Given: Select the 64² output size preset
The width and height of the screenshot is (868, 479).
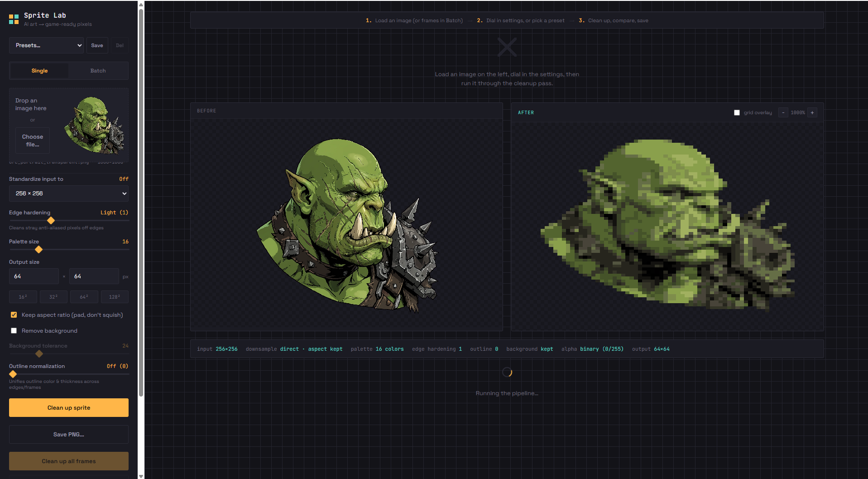Looking at the screenshot, I should pyautogui.click(x=84, y=297).
